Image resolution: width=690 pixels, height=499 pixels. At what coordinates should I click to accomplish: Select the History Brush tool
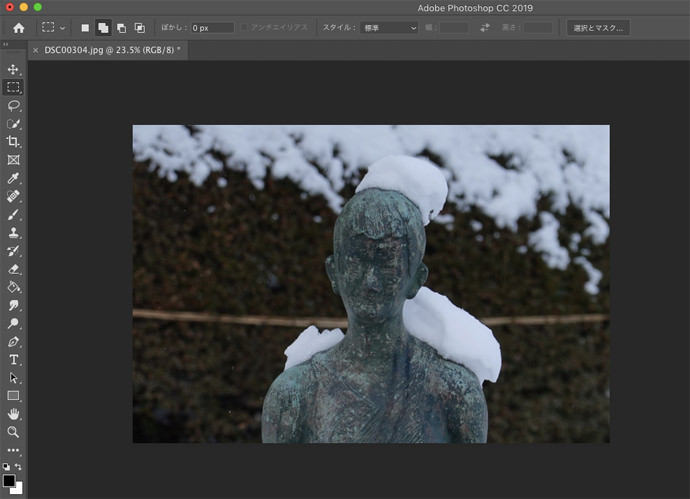pos(13,251)
